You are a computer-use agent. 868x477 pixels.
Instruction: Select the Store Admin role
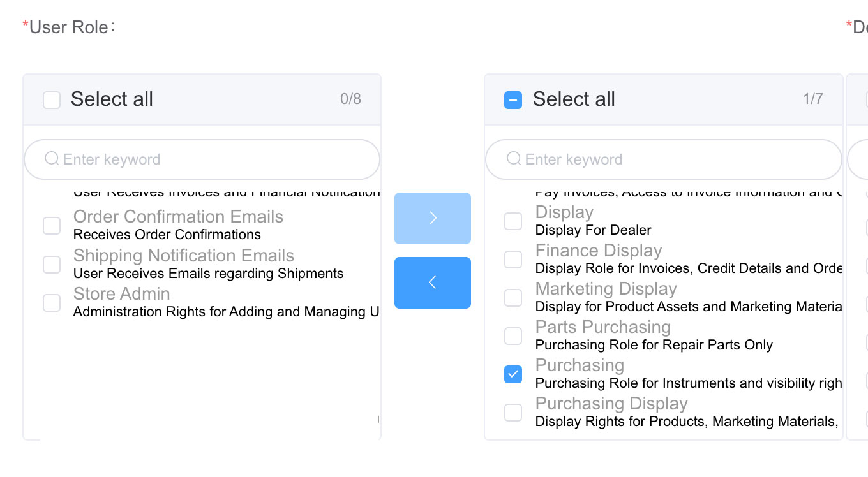click(52, 302)
